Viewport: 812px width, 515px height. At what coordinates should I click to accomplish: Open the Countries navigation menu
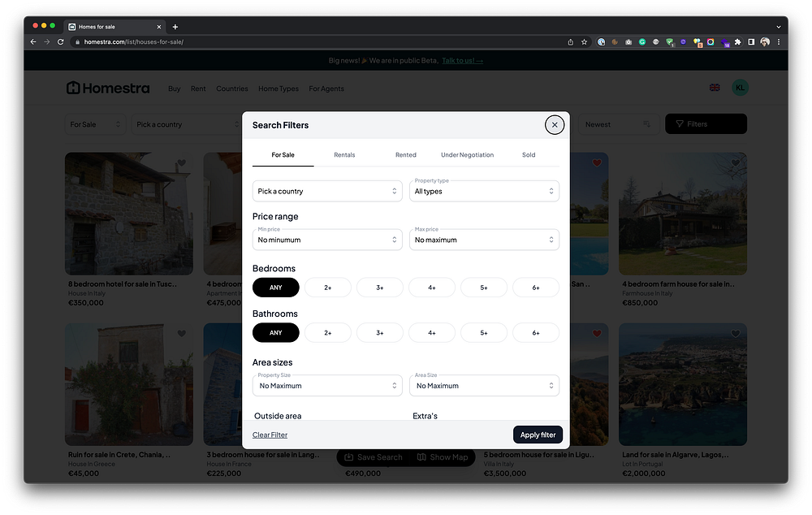(232, 89)
